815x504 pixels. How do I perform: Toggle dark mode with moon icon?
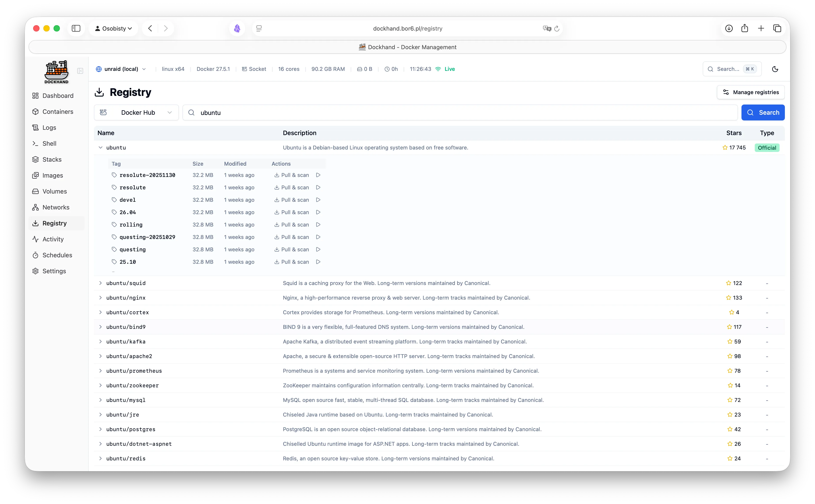coord(775,69)
